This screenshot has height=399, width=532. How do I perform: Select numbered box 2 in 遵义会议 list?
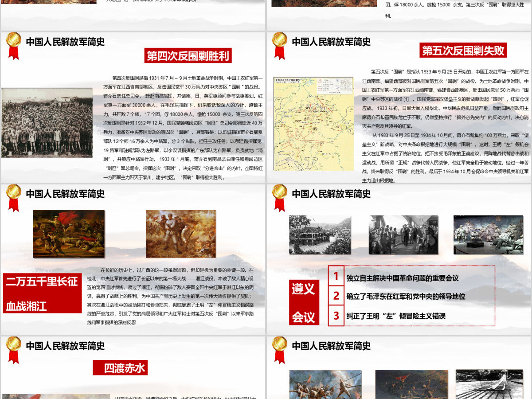(336, 296)
